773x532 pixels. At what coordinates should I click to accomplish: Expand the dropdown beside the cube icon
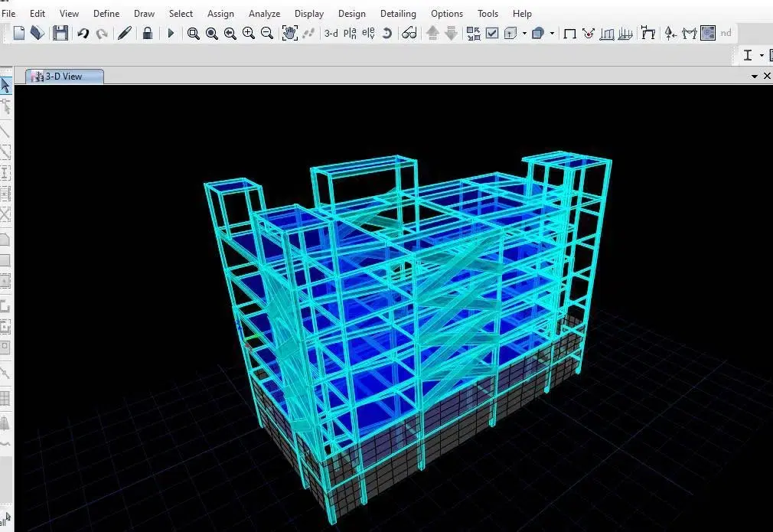pos(524,34)
